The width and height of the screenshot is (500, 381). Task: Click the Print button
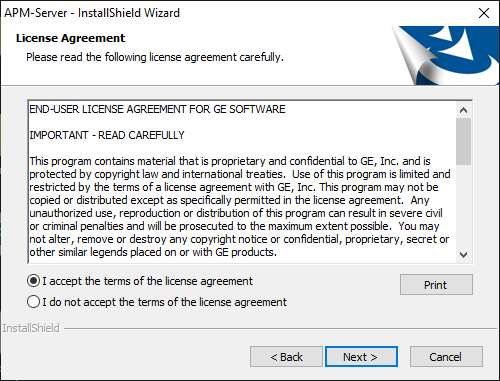(436, 285)
